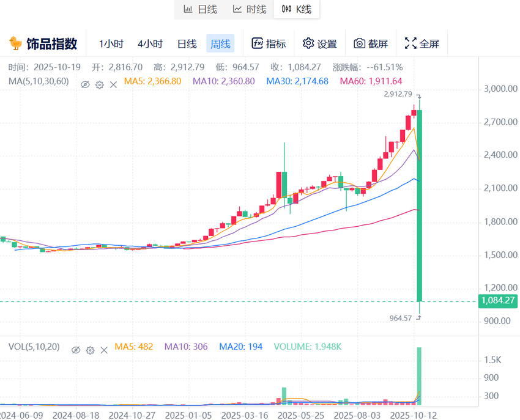Open MA indicator settings gear
Viewport: 520px width, 420px height.
[99, 84]
